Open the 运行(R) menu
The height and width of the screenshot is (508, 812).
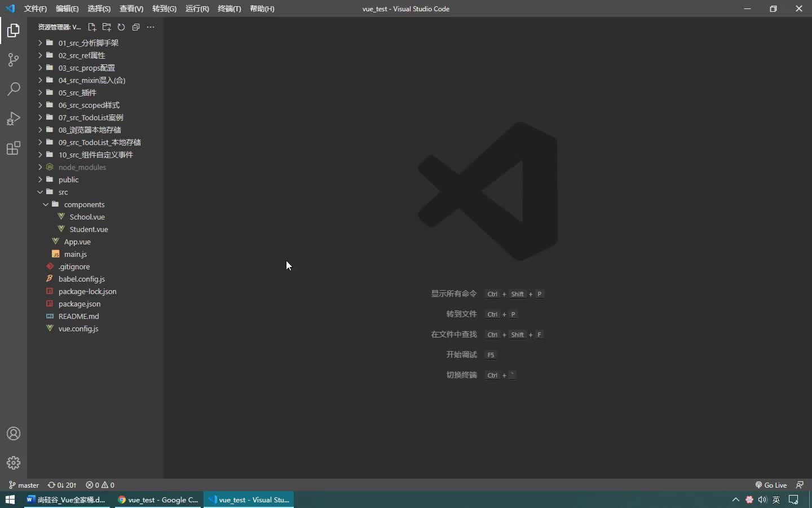197,8
